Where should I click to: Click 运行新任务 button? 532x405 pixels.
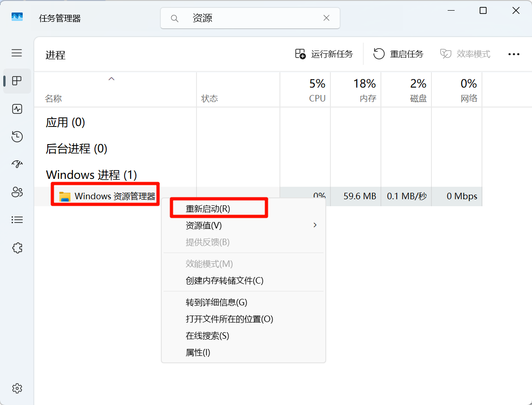coord(324,54)
